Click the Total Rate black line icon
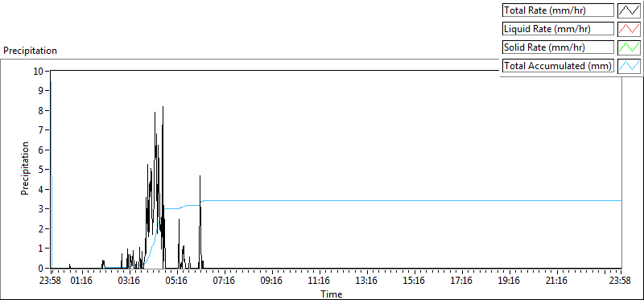The width and height of the screenshot is (644, 300). pos(629,10)
